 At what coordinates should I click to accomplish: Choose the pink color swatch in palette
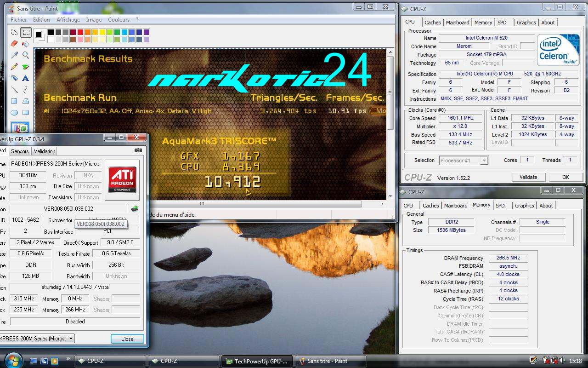(80, 40)
